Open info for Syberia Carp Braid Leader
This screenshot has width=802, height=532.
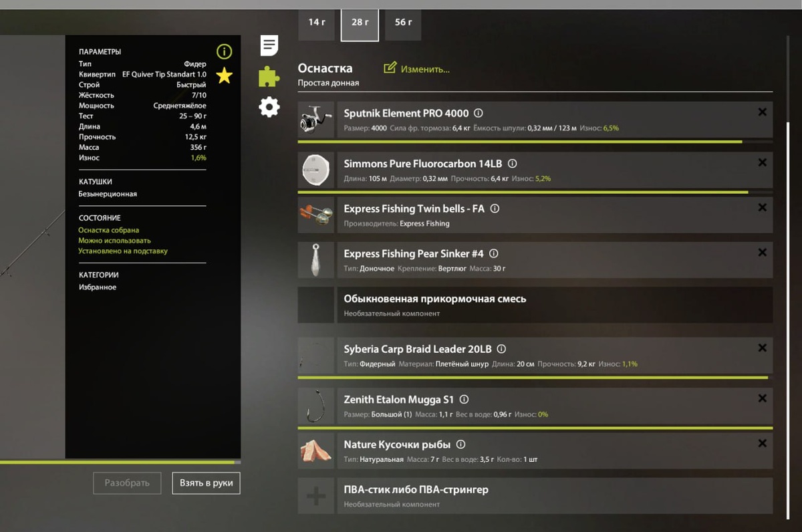502,349
